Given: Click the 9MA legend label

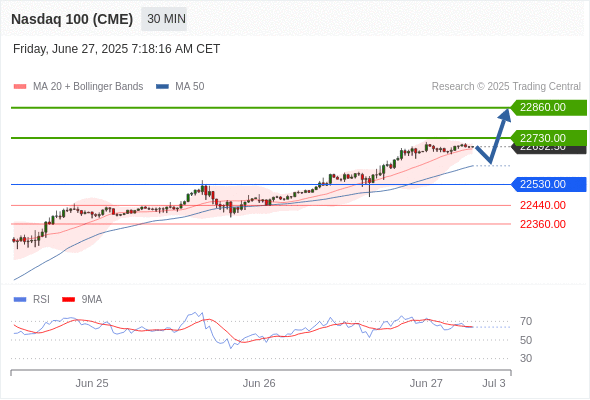Looking at the screenshot, I should tap(92, 300).
